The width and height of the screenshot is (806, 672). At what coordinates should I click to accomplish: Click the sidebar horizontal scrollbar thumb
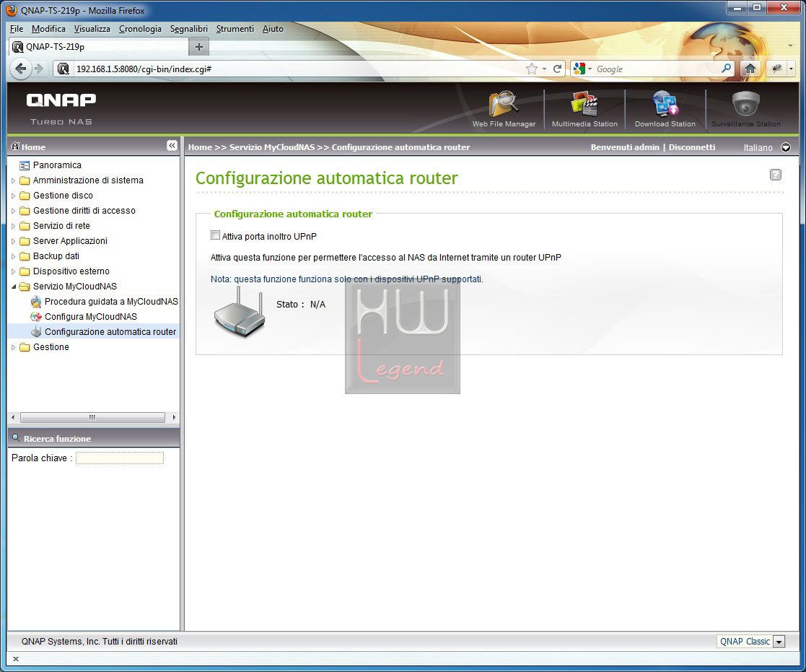92,417
